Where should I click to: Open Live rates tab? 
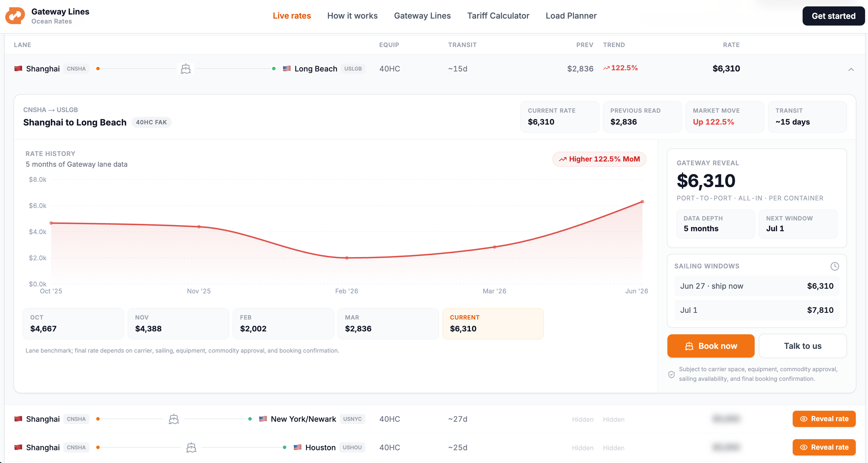(x=292, y=16)
